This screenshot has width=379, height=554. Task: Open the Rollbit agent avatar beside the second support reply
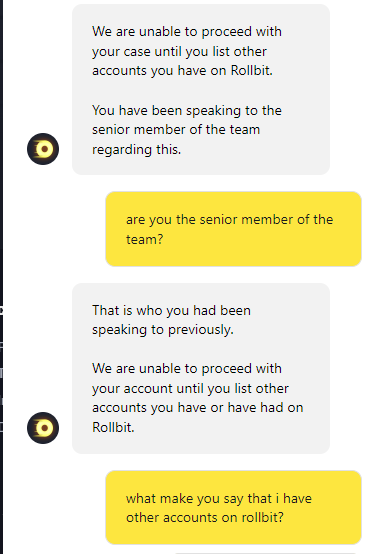[x=43, y=428]
